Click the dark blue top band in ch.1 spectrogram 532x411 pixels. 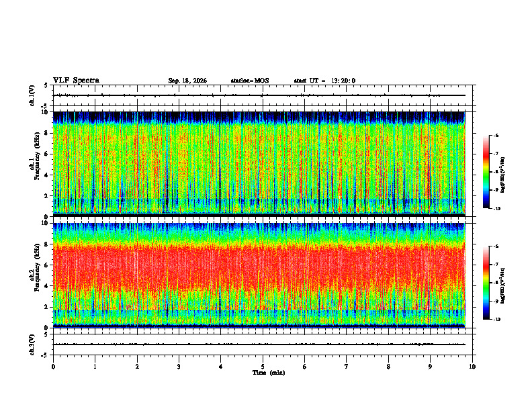click(x=259, y=118)
